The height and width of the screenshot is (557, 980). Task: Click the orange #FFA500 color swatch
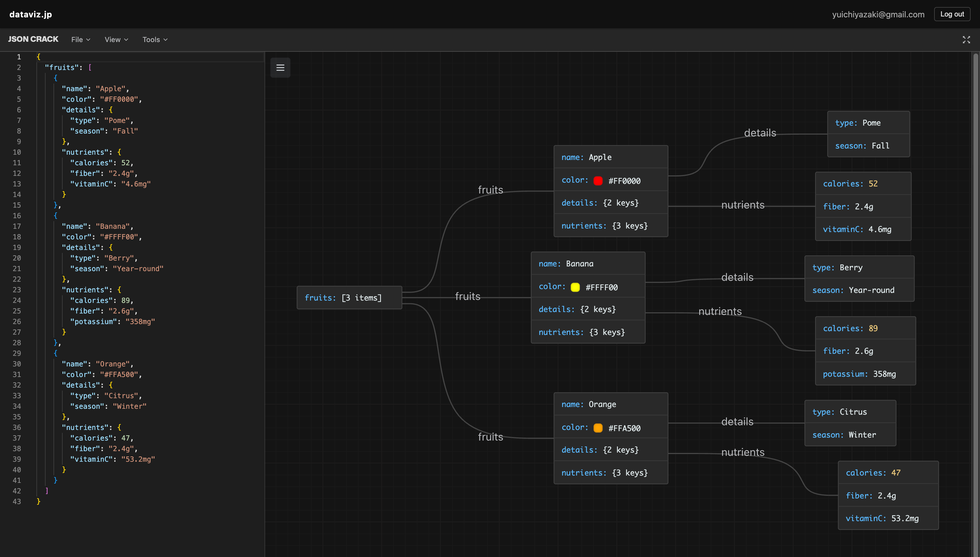coord(598,428)
